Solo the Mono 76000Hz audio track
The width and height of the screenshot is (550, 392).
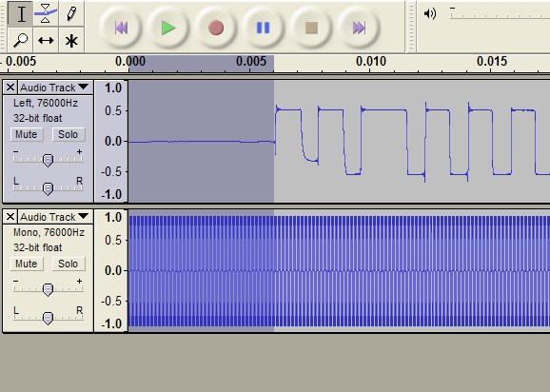click(69, 264)
